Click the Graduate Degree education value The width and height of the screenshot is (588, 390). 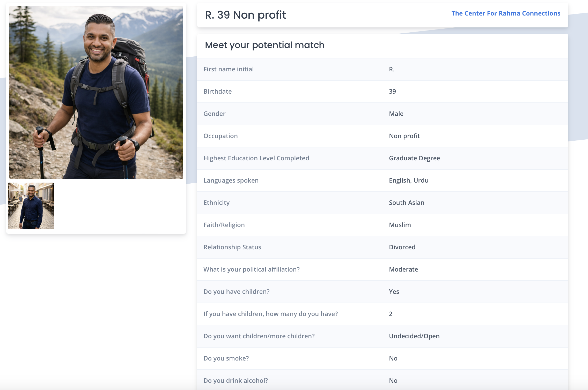point(414,158)
